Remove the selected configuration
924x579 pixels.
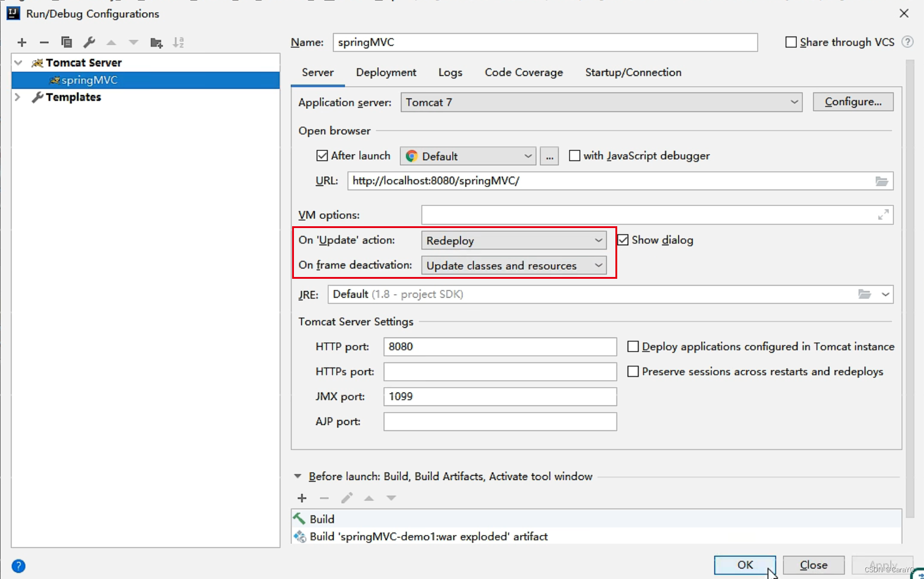pyautogui.click(x=44, y=42)
